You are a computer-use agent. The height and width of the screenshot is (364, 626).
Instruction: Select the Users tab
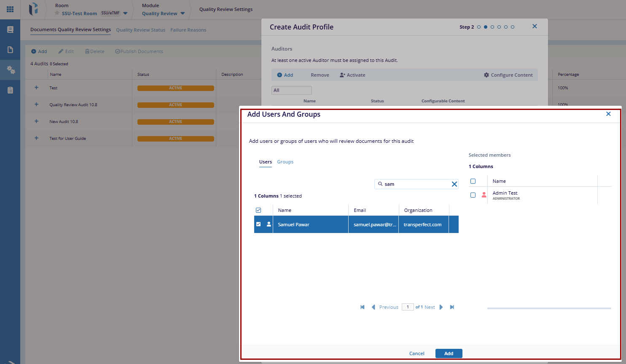click(x=265, y=162)
